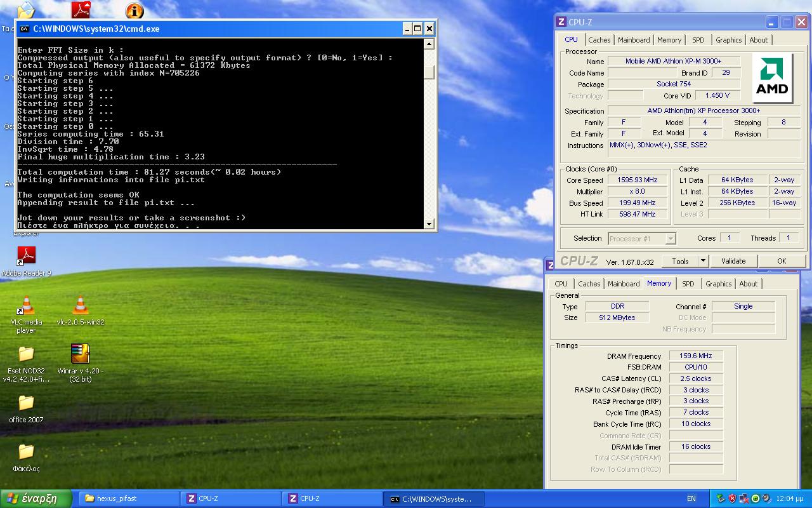Click the orange info icon on desktop top
Image resolution: width=812 pixels, height=508 pixels.
pos(134,11)
